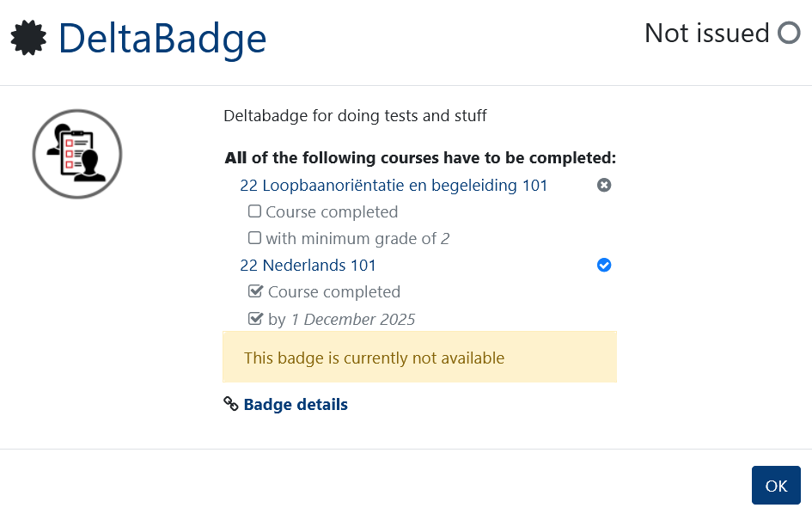Toggle the by 1 December 2025 checkbox
This screenshot has width=812, height=514.
click(x=255, y=319)
